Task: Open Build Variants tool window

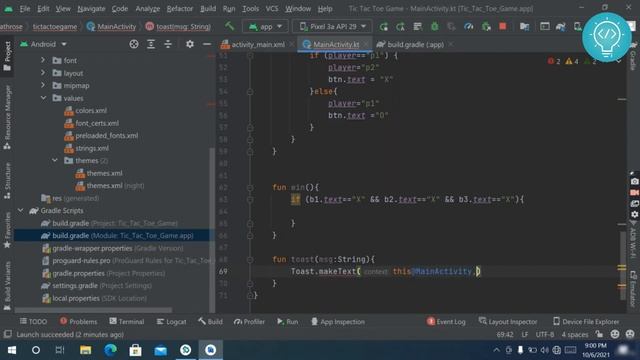Action: (x=7, y=286)
